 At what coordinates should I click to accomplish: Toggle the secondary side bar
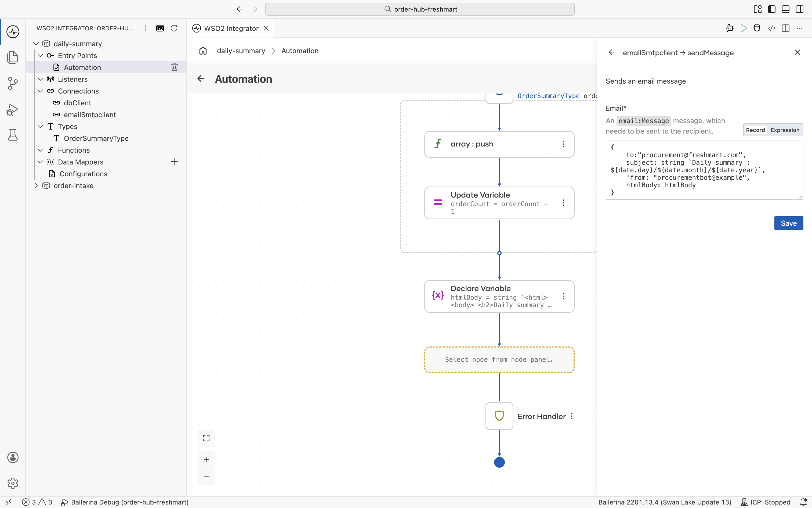pyautogui.click(x=800, y=9)
